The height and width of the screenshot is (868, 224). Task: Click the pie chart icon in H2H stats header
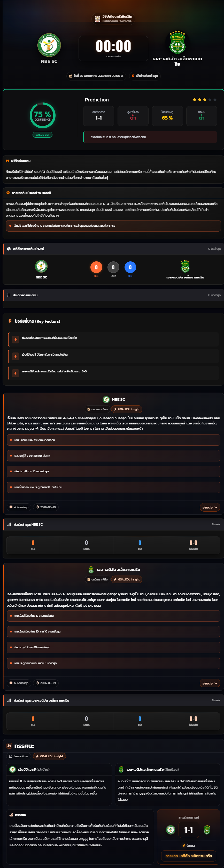tap(9, 249)
